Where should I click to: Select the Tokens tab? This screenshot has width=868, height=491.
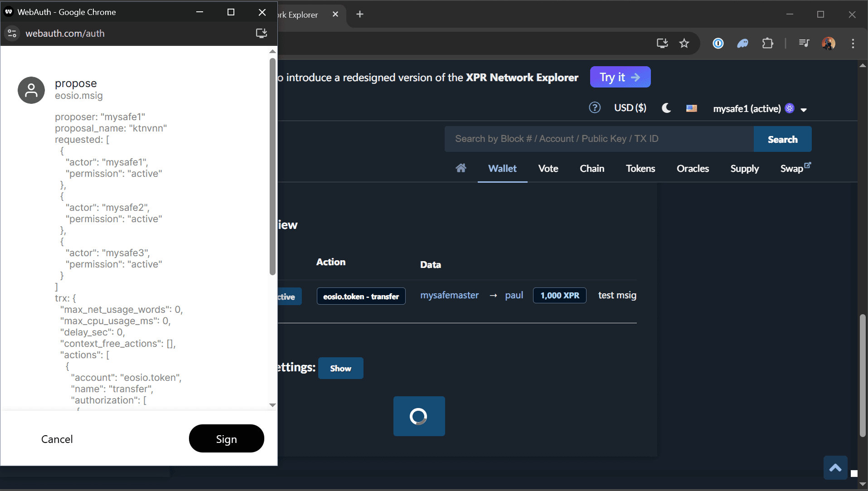[x=640, y=169]
